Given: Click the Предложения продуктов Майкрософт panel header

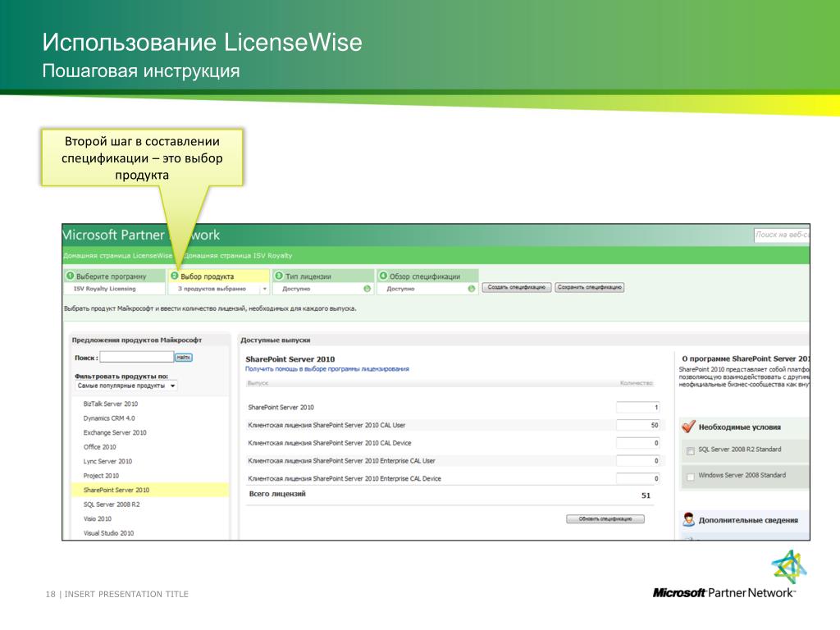Looking at the screenshot, I should [x=137, y=340].
